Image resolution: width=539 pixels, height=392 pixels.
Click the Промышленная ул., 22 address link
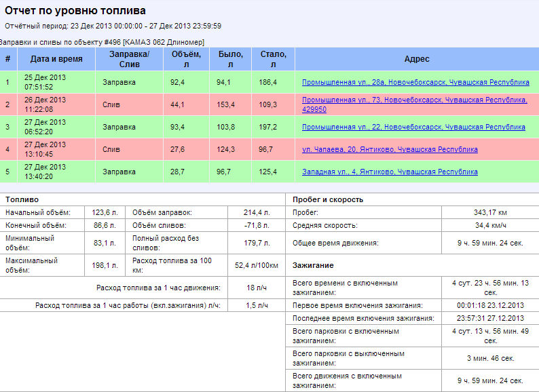tap(413, 127)
